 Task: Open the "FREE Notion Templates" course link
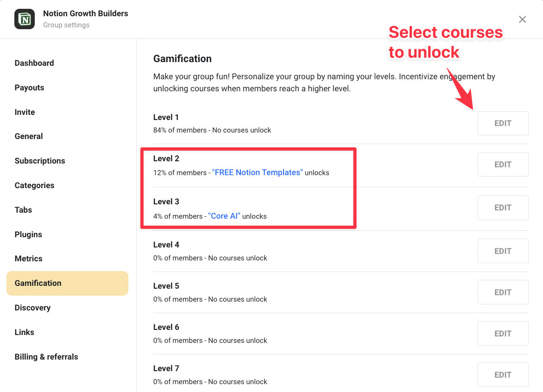257,172
